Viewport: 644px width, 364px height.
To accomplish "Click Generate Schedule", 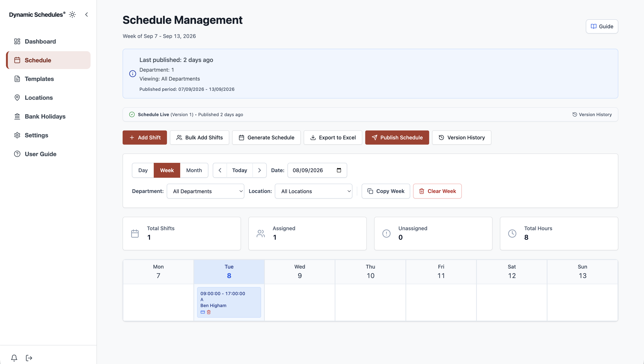I will pyautogui.click(x=266, y=138).
